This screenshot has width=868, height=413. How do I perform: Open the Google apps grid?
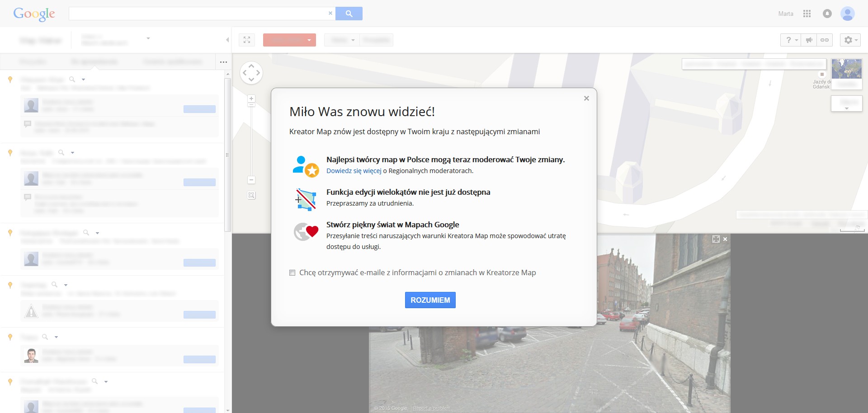[x=807, y=14]
